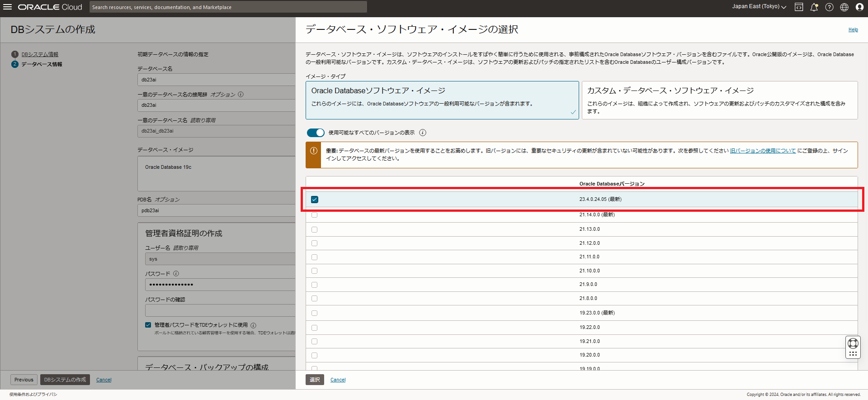The height and width of the screenshot is (400, 868).
Task: Click the floating lifebuoy support icon
Action: click(853, 343)
